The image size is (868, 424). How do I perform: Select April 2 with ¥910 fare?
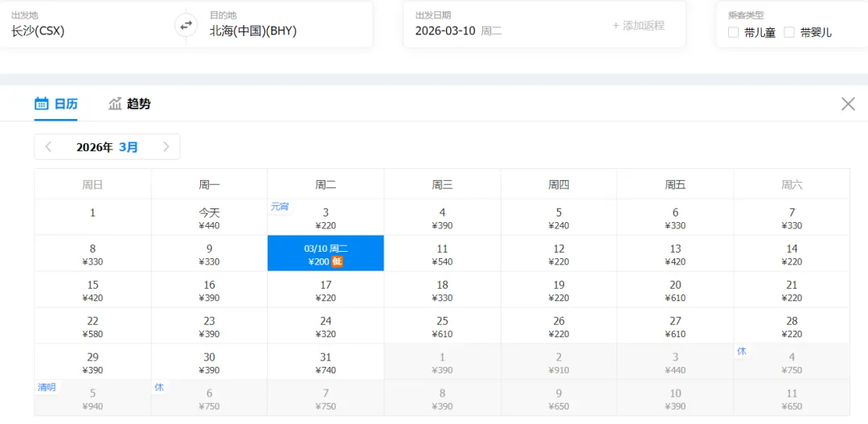(559, 362)
